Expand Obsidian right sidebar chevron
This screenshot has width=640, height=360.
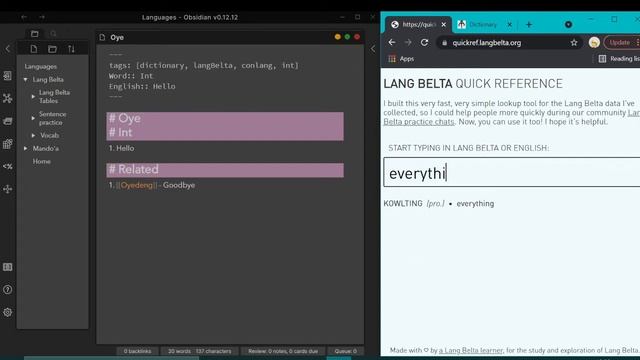coord(373,49)
